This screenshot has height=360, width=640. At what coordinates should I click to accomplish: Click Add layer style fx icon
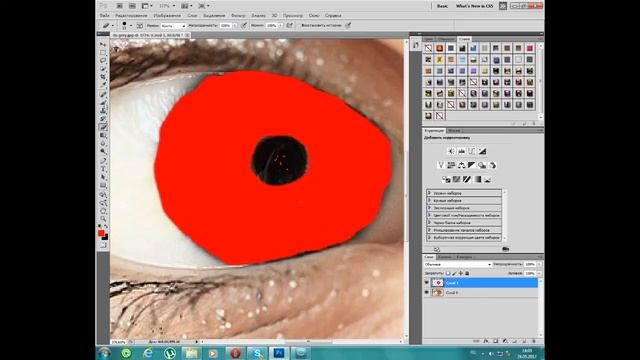pyautogui.click(x=486, y=341)
